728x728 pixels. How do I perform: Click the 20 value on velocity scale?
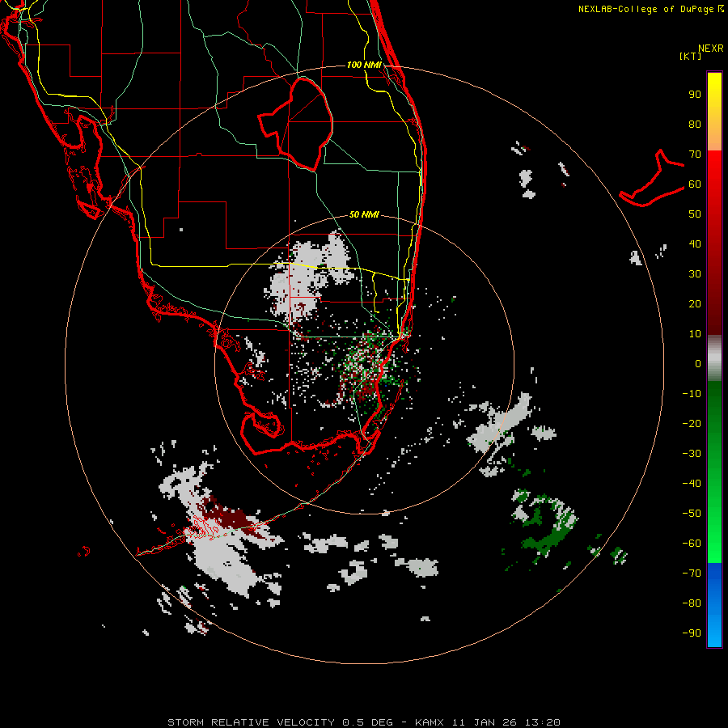point(695,304)
